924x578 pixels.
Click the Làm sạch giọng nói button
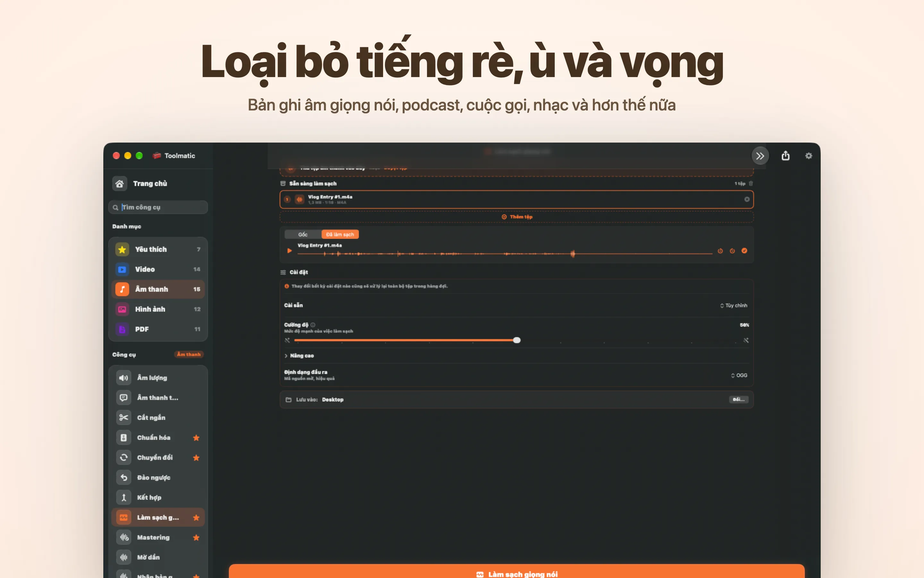tap(517, 571)
